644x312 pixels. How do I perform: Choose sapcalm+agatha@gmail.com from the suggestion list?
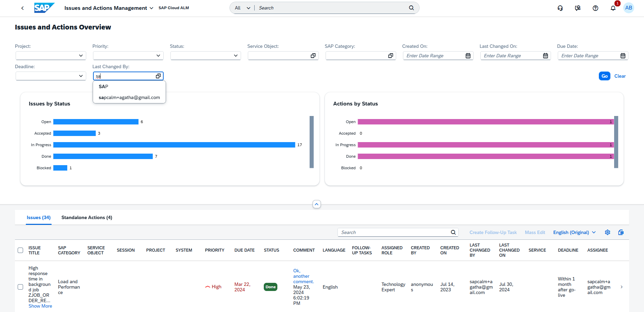pyautogui.click(x=129, y=97)
